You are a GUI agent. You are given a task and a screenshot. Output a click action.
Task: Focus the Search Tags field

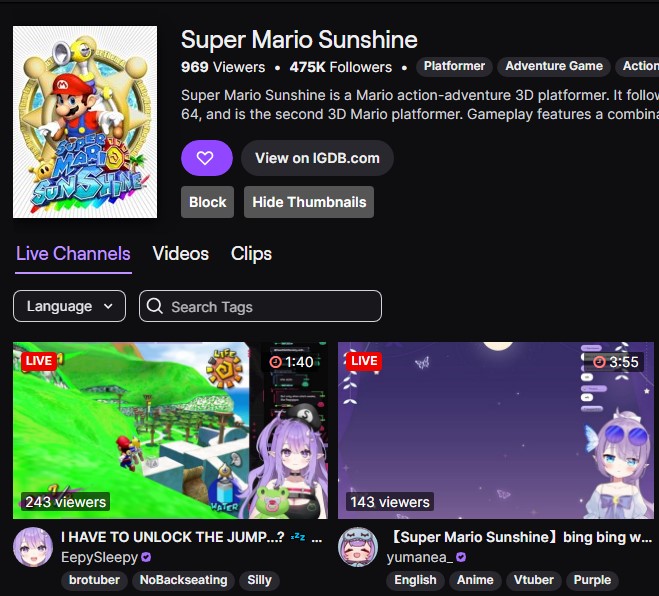[x=261, y=306]
